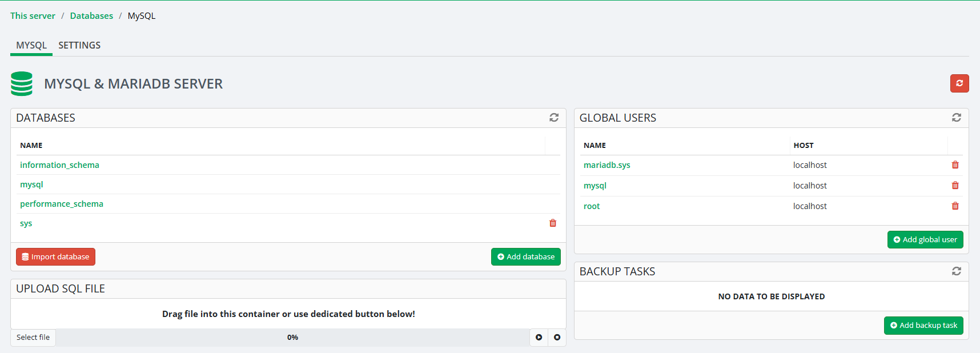This screenshot has width=980, height=353.
Task: Refresh the Backup Tasks panel
Action: point(957,271)
